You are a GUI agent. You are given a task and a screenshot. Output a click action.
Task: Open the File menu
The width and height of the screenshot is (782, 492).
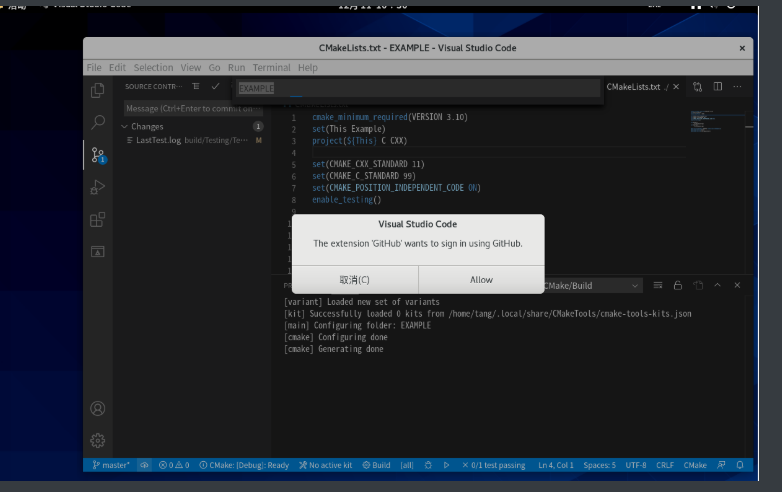(94, 67)
